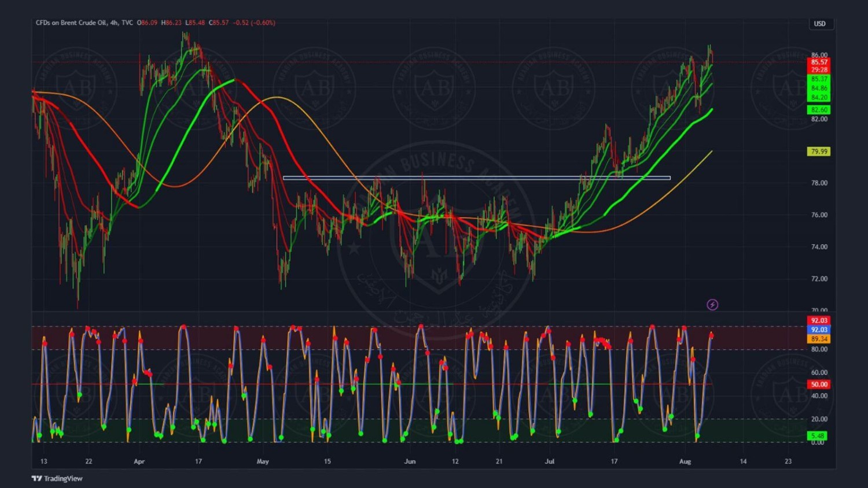Select the yellow 79.99 price label
Image resolution: width=868 pixels, height=488 pixels.
coord(819,151)
